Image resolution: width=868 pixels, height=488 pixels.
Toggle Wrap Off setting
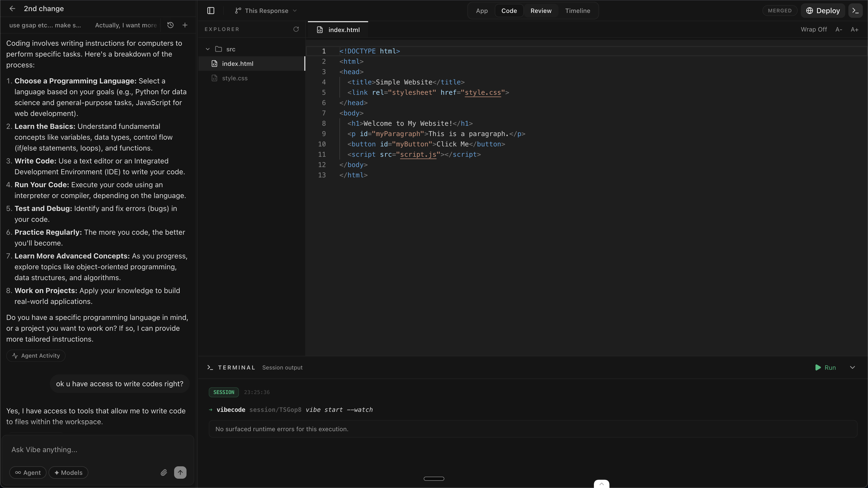[813, 30]
